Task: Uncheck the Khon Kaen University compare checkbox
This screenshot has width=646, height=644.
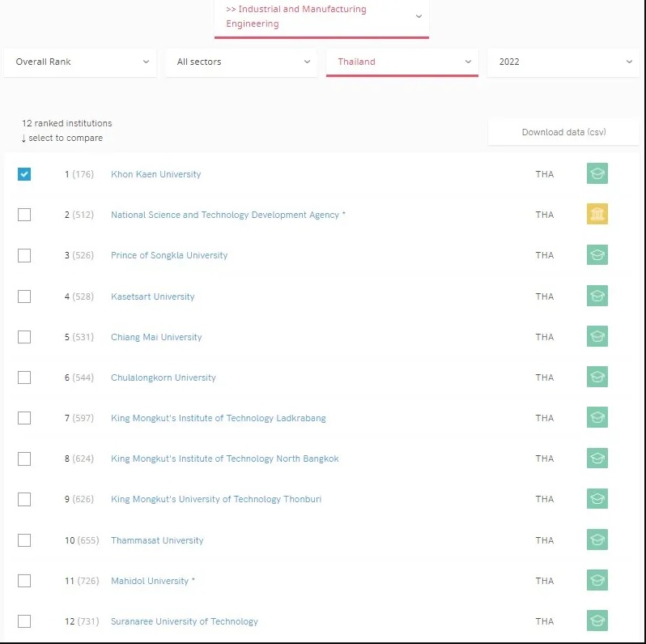Action: (x=24, y=174)
